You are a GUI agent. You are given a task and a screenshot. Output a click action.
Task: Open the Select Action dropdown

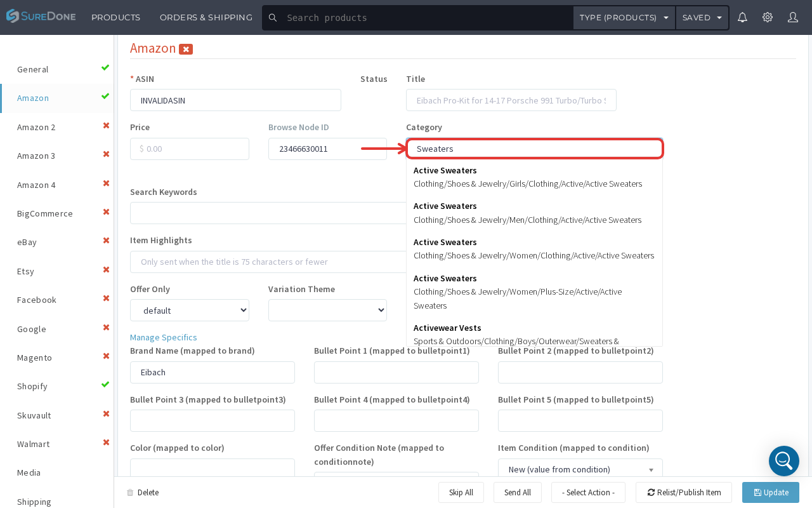588,493
